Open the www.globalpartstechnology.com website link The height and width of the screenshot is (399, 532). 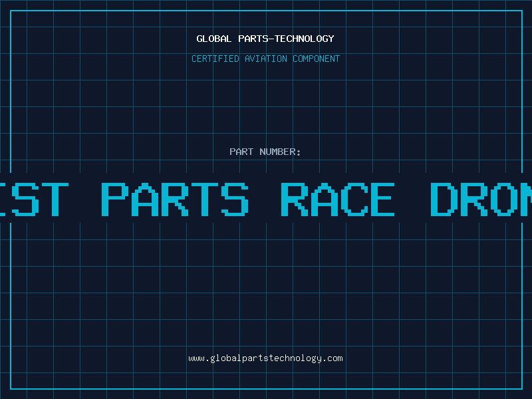[x=265, y=358]
